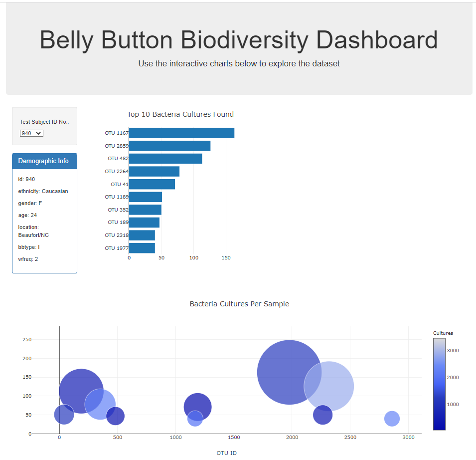The width and height of the screenshot is (476, 460).
Task: Select the OTU 1167 bar
Action: (x=179, y=133)
